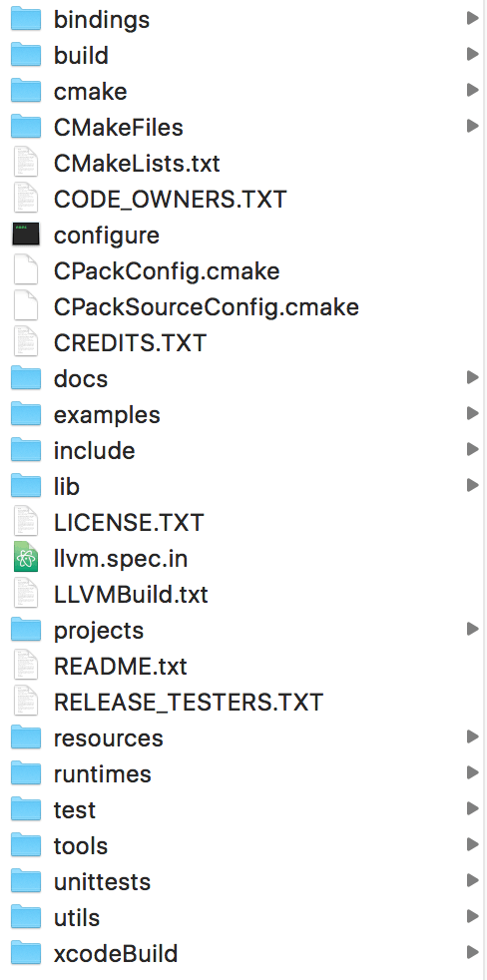Expand the tools folder arrow
Screen dimensions: 487x980
pyautogui.click(x=473, y=845)
